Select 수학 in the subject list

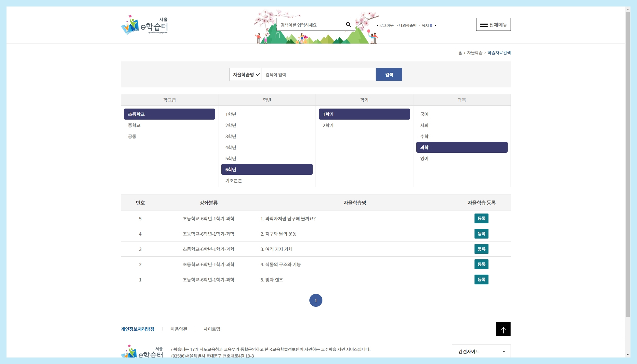point(424,136)
